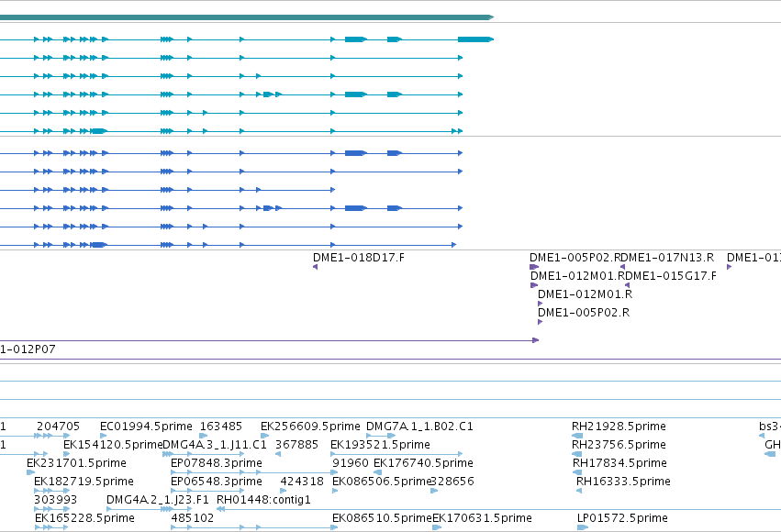The height and width of the screenshot is (532, 781).
Task: Select the LP01572.5prime label
Action: pos(622,518)
